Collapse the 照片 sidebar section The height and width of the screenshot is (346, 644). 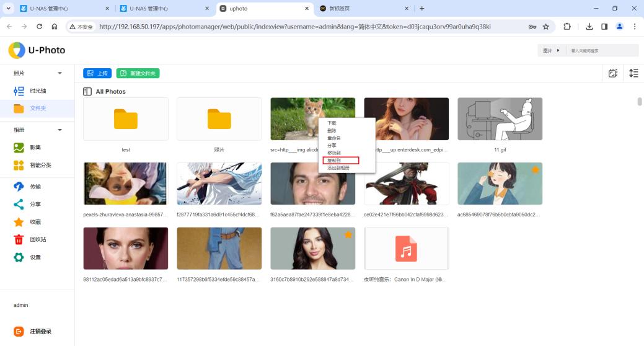pos(60,73)
